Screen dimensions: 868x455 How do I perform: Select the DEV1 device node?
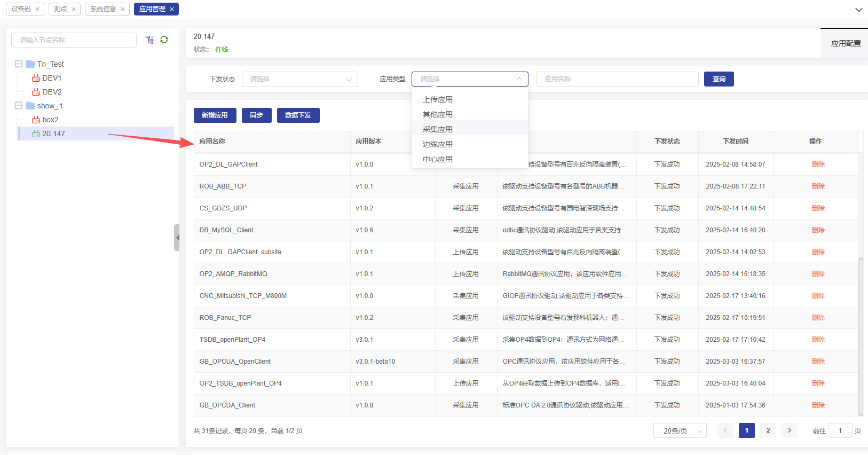point(52,78)
